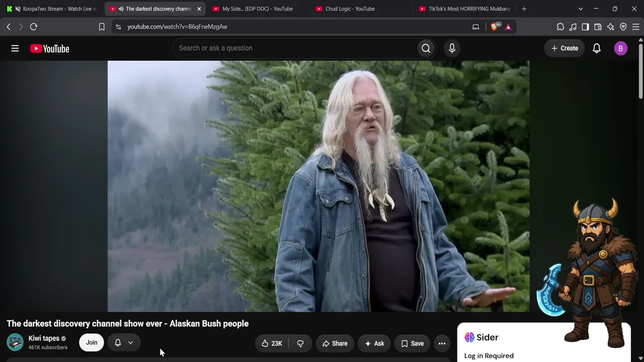644x362 pixels.
Task: Open the Kiwi tapes channel avatar
Action: [15, 342]
